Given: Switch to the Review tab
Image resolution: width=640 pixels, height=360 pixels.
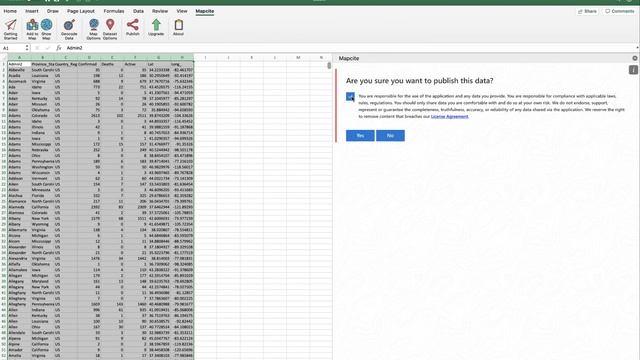Looking at the screenshot, I should [160, 11].
